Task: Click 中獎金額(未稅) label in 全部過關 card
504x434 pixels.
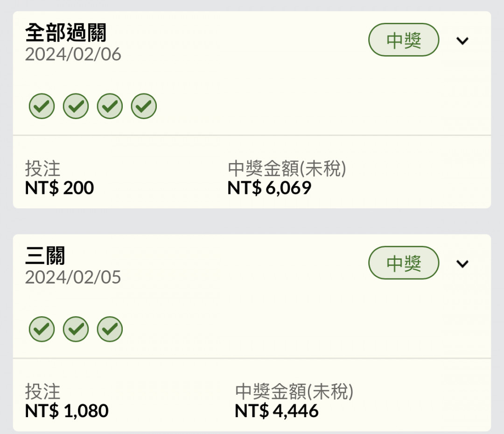Action: (x=287, y=168)
